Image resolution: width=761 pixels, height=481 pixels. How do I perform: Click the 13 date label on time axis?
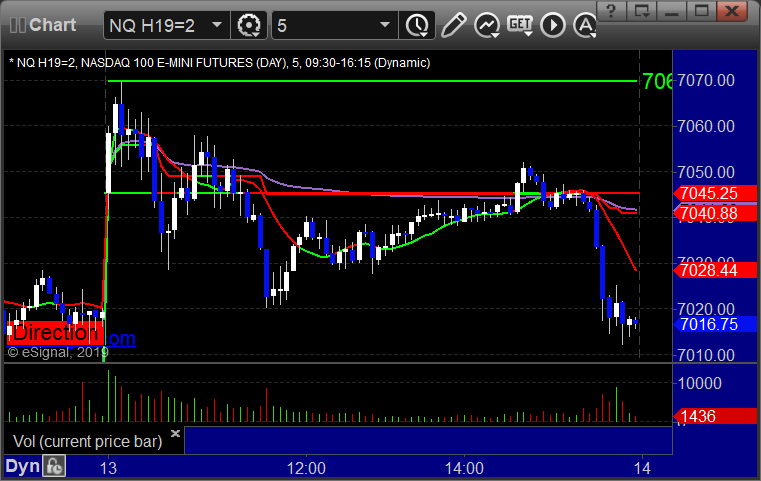(108, 468)
